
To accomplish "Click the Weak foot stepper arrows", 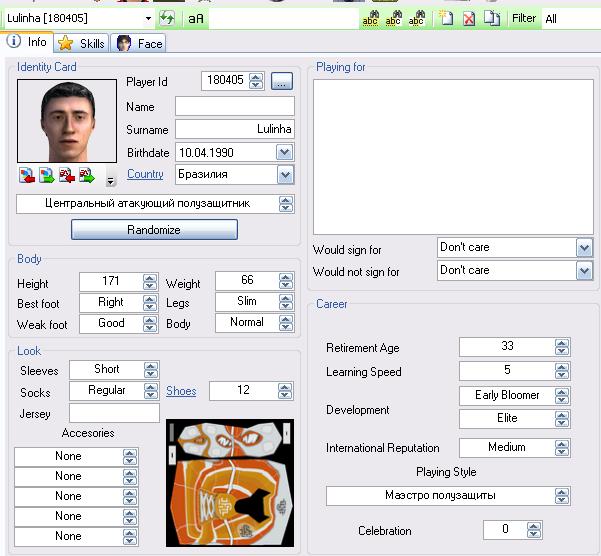I will click(x=150, y=324).
